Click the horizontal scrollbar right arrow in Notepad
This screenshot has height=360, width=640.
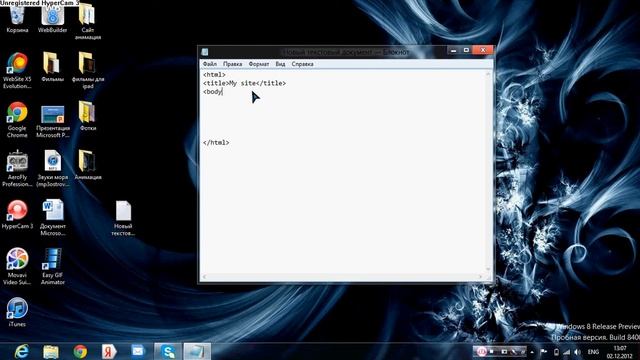pyautogui.click(x=481, y=277)
